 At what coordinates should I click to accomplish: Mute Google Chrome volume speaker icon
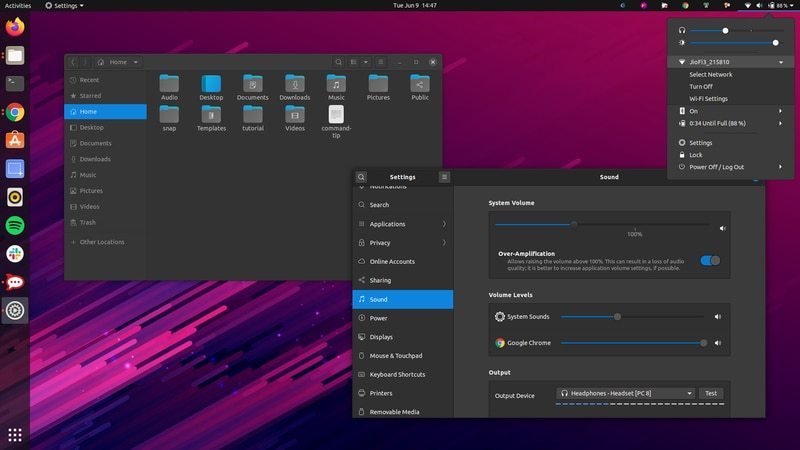718,343
